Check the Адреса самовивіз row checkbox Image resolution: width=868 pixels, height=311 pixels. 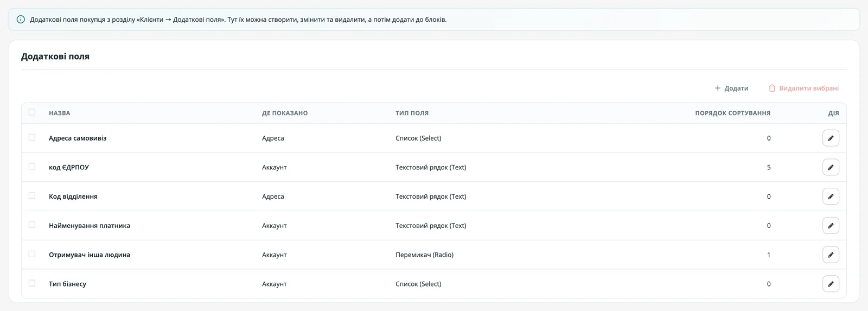click(x=32, y=137)
